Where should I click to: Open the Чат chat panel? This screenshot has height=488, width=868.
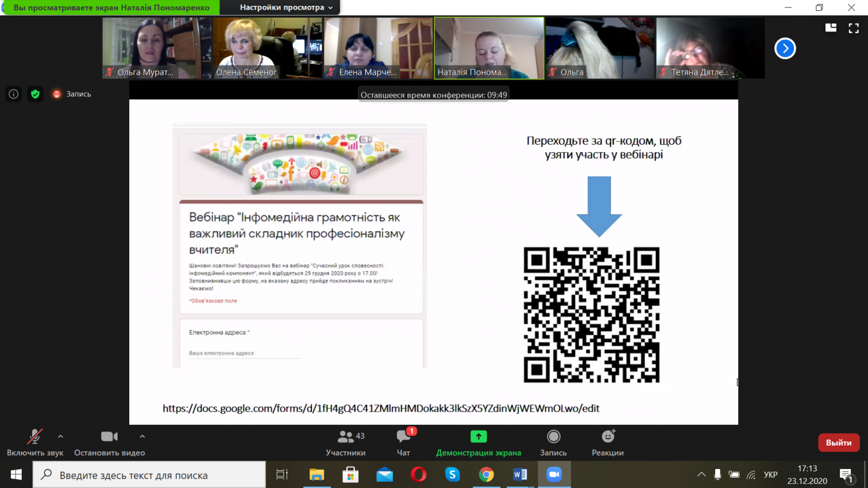click(404, 443)
